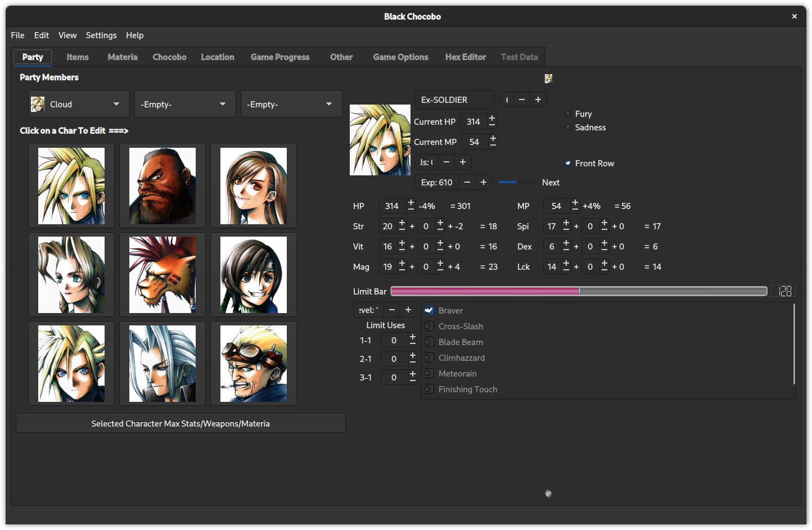Click the large Cloud avatar beside Ex-SOLDIER
The height and width of the screenshot is (530, 812).
pos(380,140)
